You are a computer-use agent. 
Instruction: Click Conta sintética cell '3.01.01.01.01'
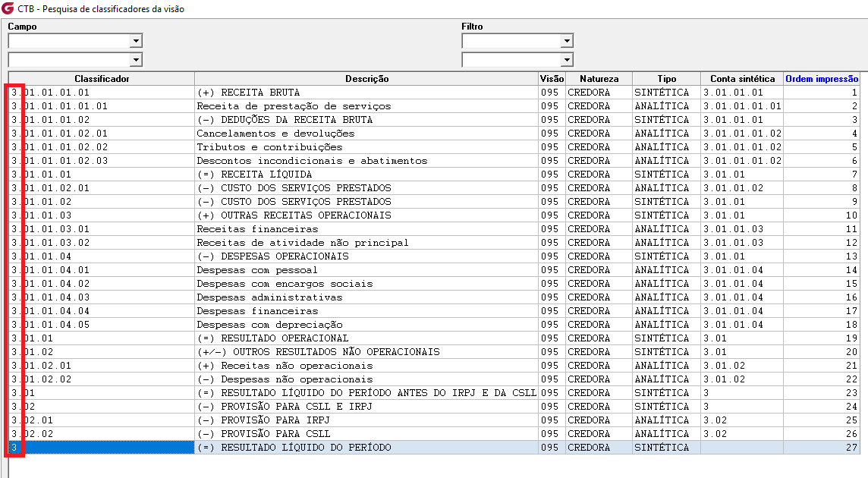742,106
